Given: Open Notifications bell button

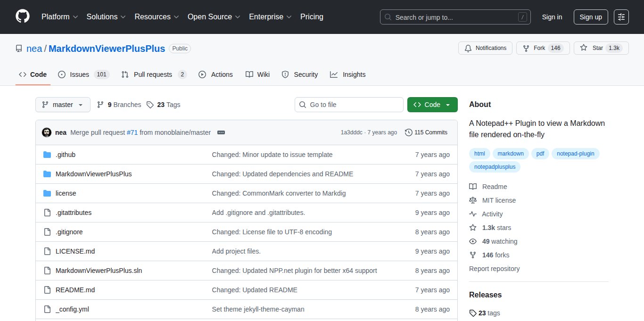Looking at the screenshot, I should [485, 48].
